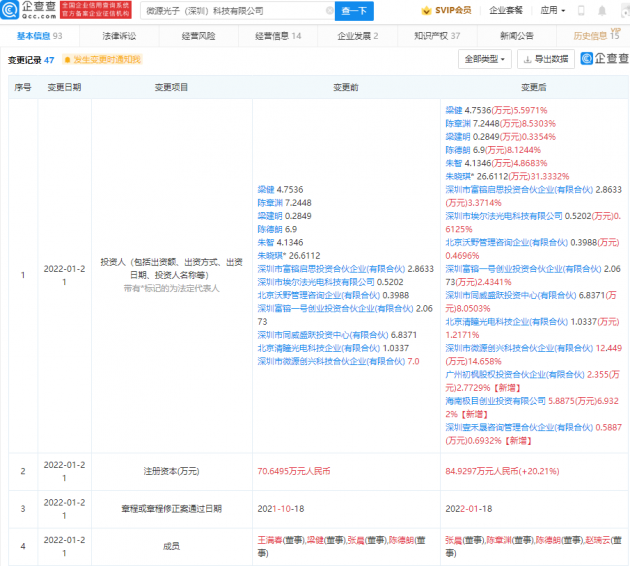Open 深圳壹禾晟咨询管理合伙企业 link

[519, 427]
